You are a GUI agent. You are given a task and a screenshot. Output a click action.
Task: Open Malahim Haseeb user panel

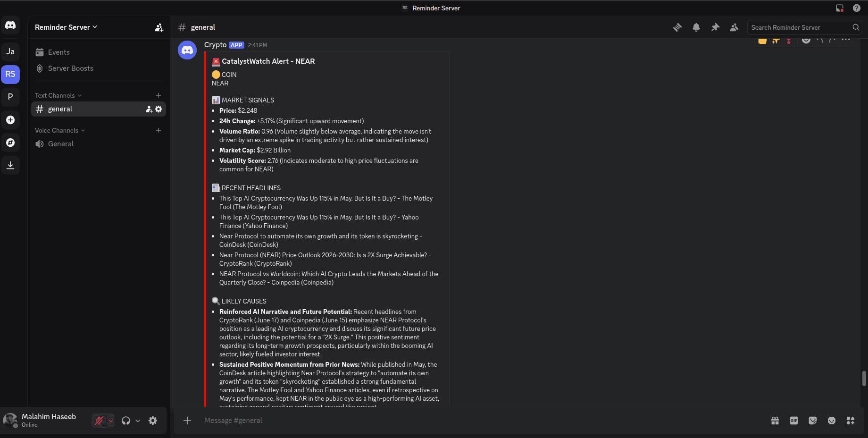click(x=46, y=421)
